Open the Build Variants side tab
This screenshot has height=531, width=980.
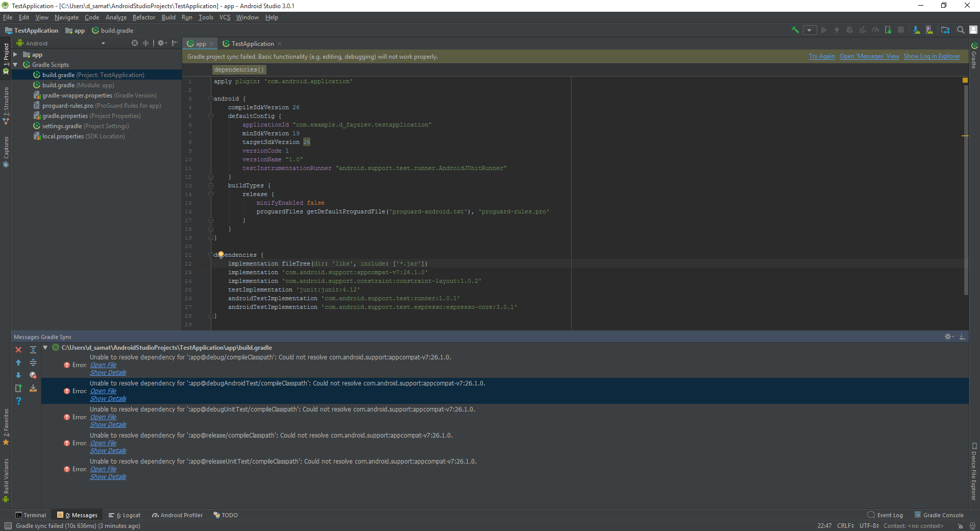(x=6, y=480)
